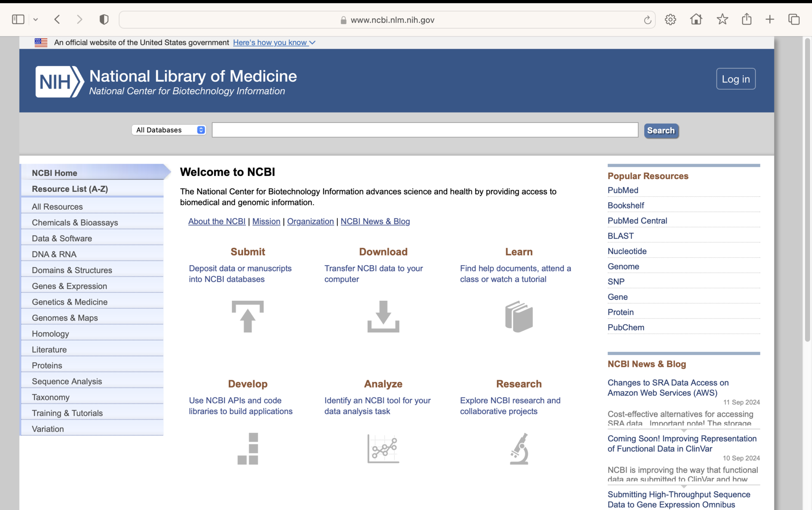Open browser settings via the gear icon
The width and height of the screenshot is (812, 510).
coord(671,19)
